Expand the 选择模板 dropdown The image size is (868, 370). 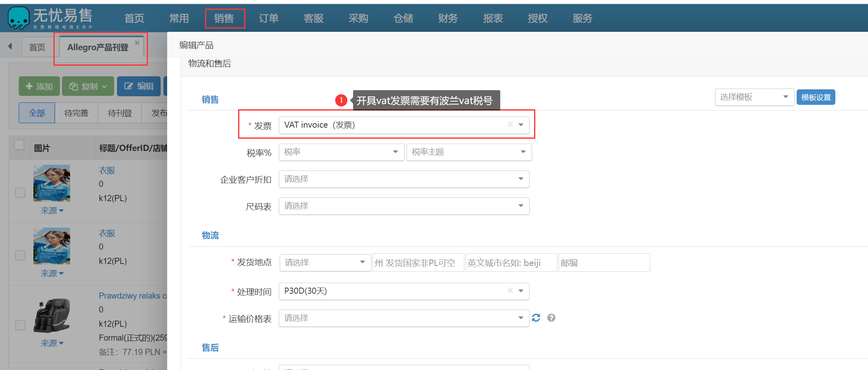point(754,97)
